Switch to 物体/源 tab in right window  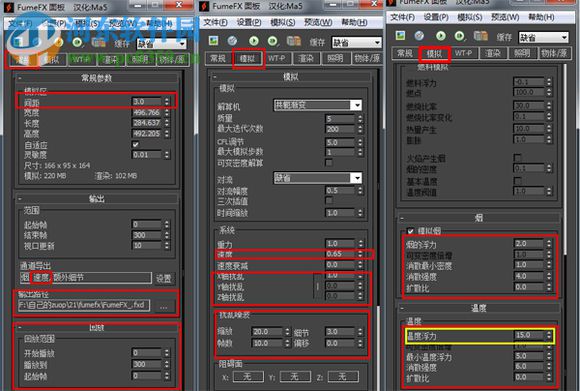pos(553,53)
